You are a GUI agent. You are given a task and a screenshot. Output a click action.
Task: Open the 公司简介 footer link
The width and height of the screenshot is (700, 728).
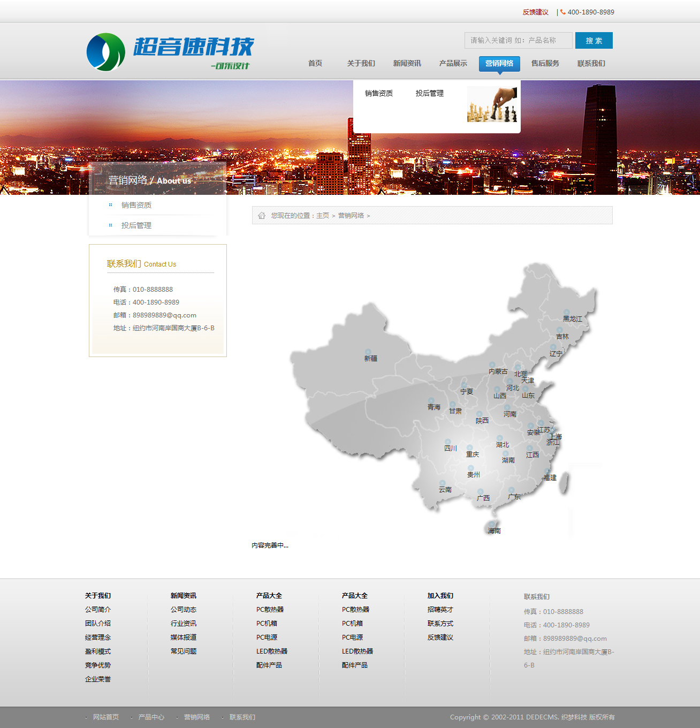click(98, 609)
